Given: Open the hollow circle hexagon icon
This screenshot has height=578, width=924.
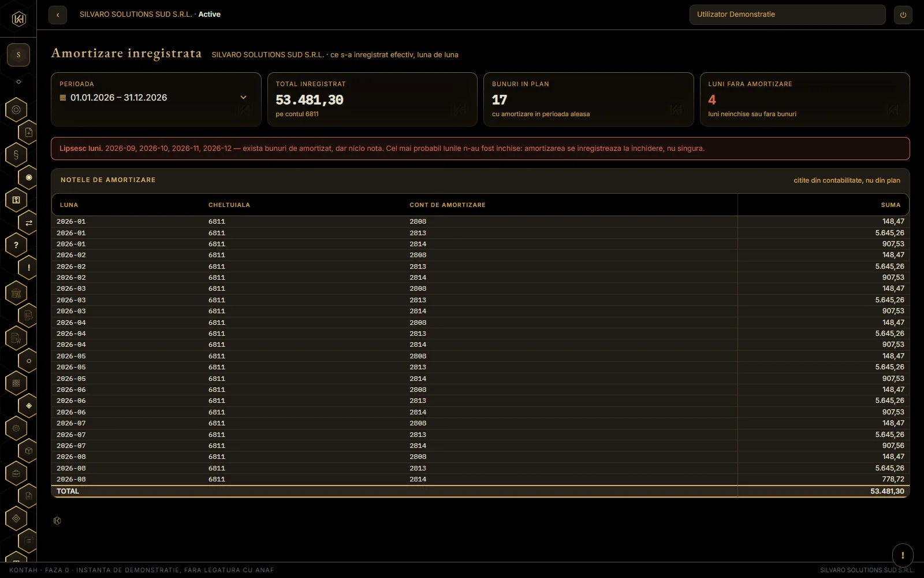Looking at the screenshot, I should [x=28, y=361].
